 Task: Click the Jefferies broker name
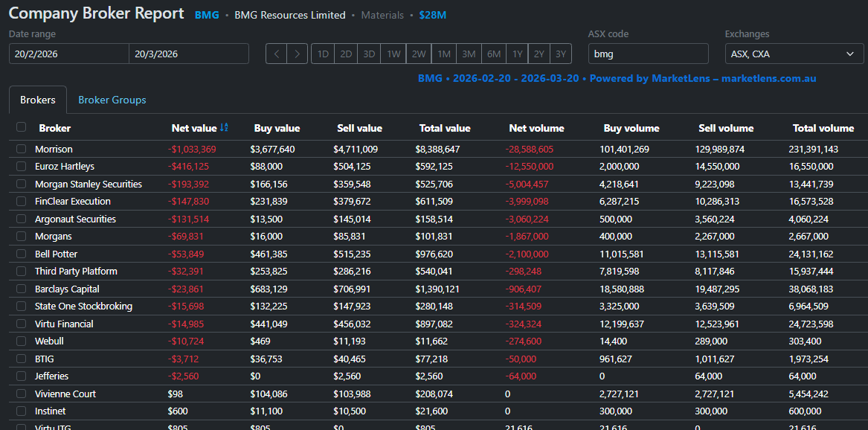coord(51,376)
